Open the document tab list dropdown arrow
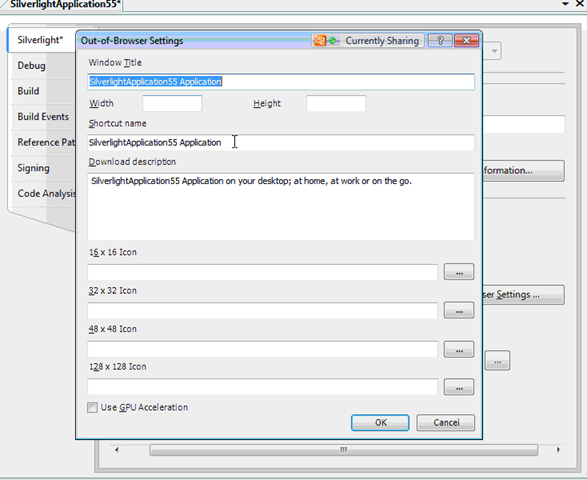Image resolution: width=587 pixels, height=480 pixels. [565, 4]
